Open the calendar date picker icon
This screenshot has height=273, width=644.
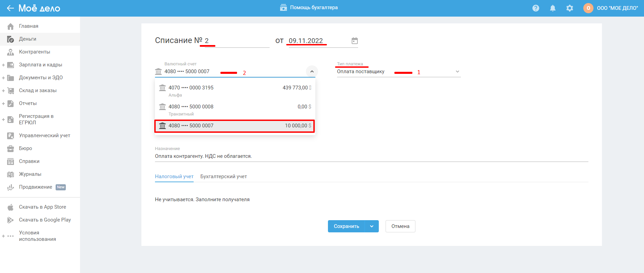(355, 41)
